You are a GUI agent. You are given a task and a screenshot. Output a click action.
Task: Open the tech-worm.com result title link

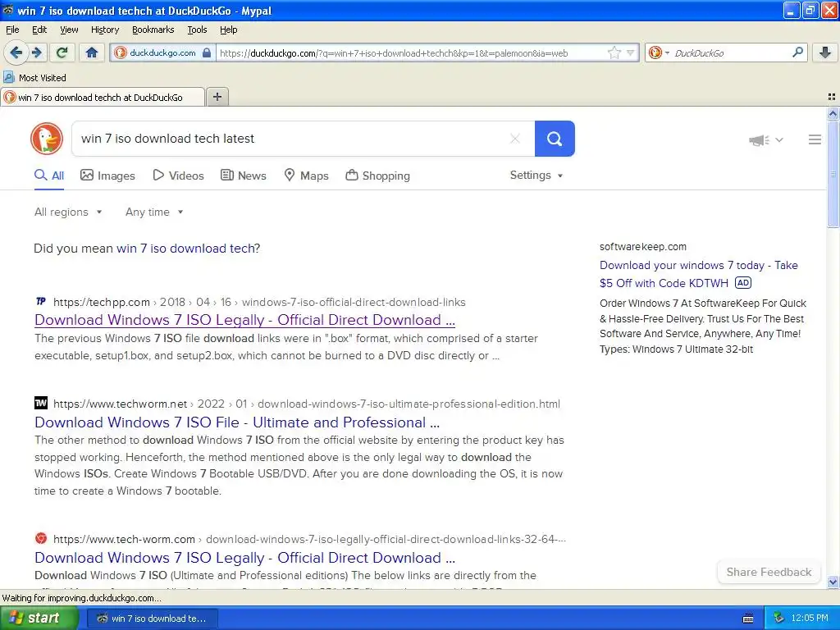(244, 558)
